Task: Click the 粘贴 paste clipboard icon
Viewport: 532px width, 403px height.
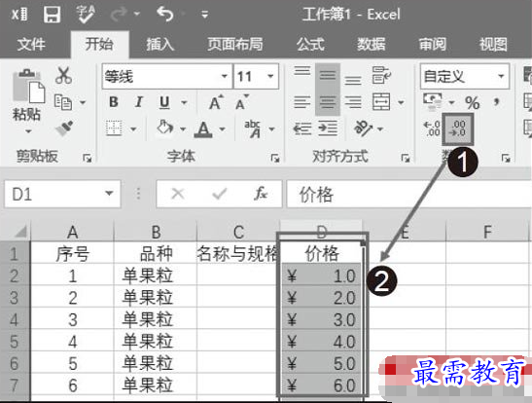Action: pyautogui.click(x=28, y=87)
